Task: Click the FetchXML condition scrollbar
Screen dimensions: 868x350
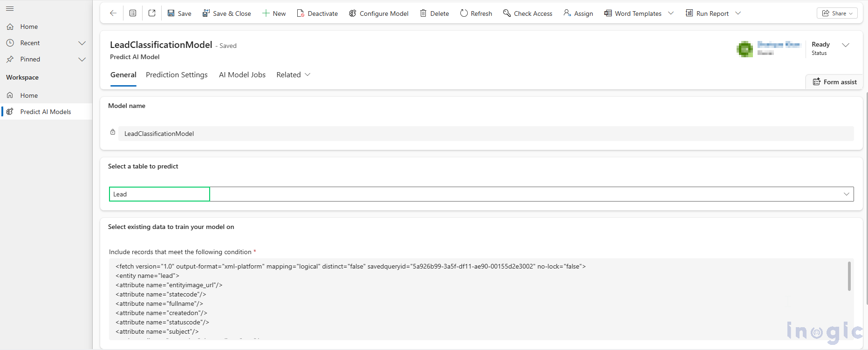Action: tap(849, 276)
